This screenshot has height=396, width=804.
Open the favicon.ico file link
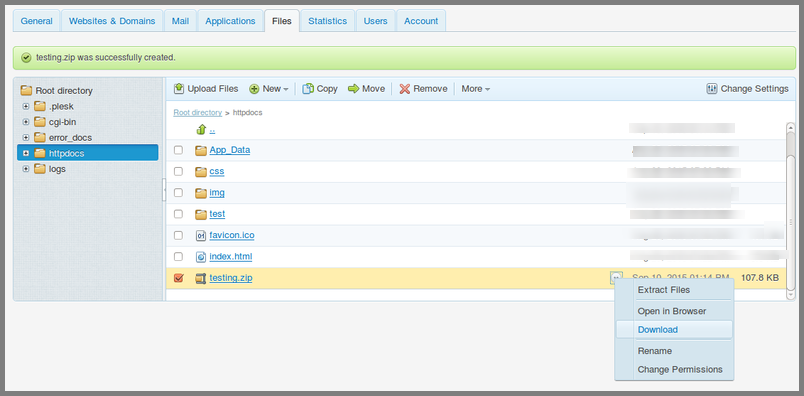(232, 235)
